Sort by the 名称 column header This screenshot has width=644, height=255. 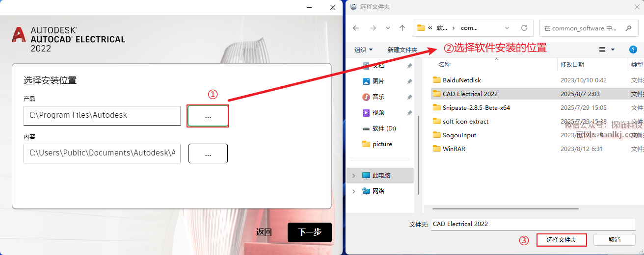click(445, 64)
